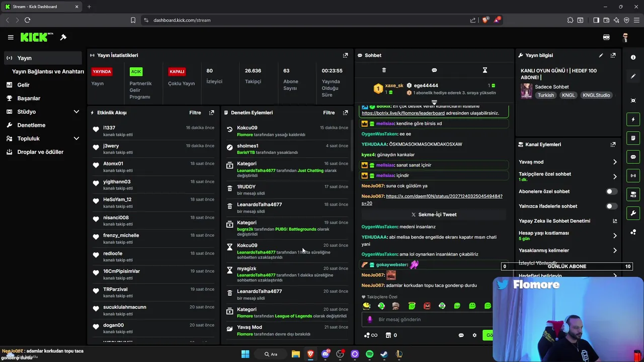Click the trash icon in the chat toolbar
Screen dimensions: 644x362
pos(384,70)
